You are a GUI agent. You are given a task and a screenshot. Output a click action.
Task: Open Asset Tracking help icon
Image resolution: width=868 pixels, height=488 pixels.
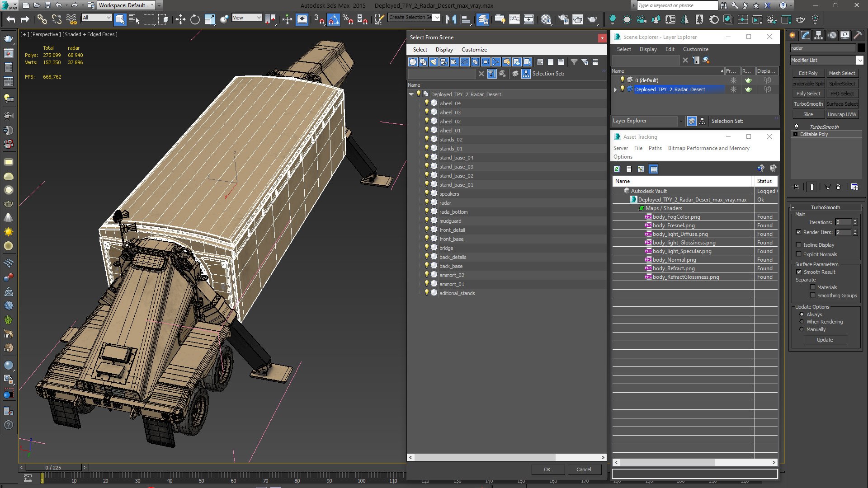[760, 169]
